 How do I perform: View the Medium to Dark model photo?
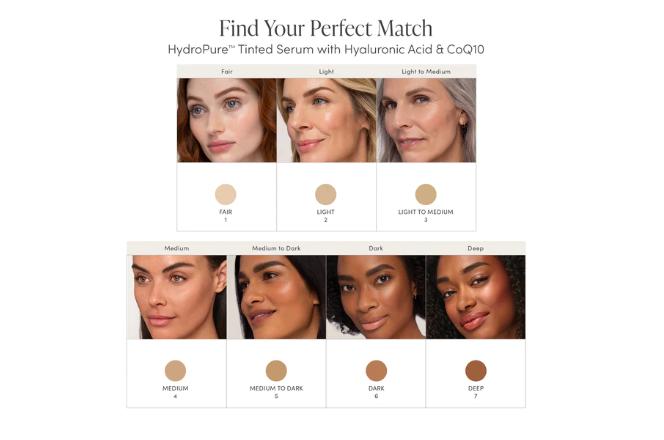(x=277, y=297)
